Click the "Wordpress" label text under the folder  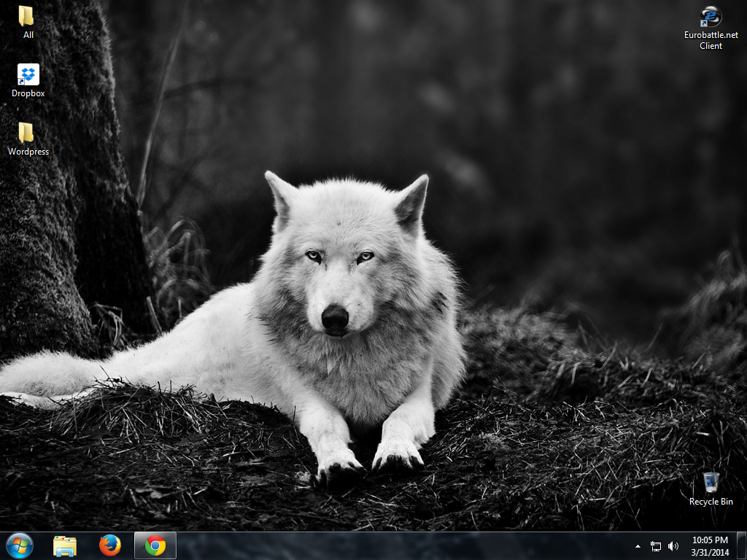coord(28,152)
